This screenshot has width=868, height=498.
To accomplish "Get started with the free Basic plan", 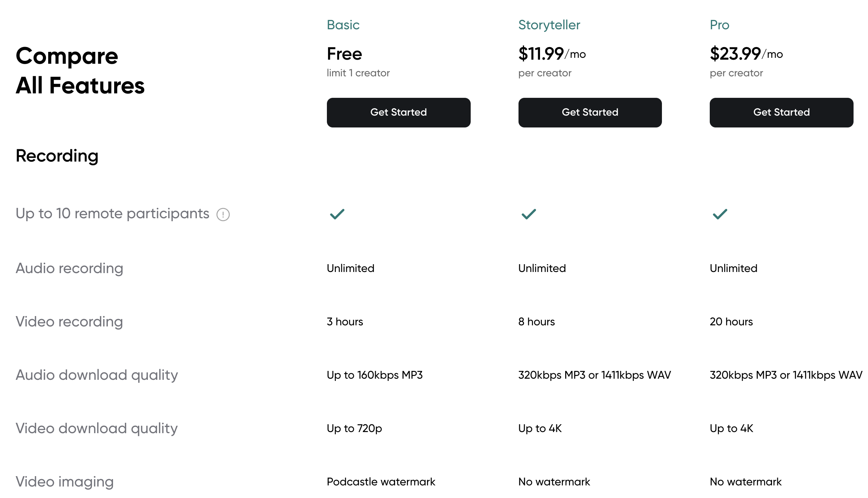I will point(398,113).
